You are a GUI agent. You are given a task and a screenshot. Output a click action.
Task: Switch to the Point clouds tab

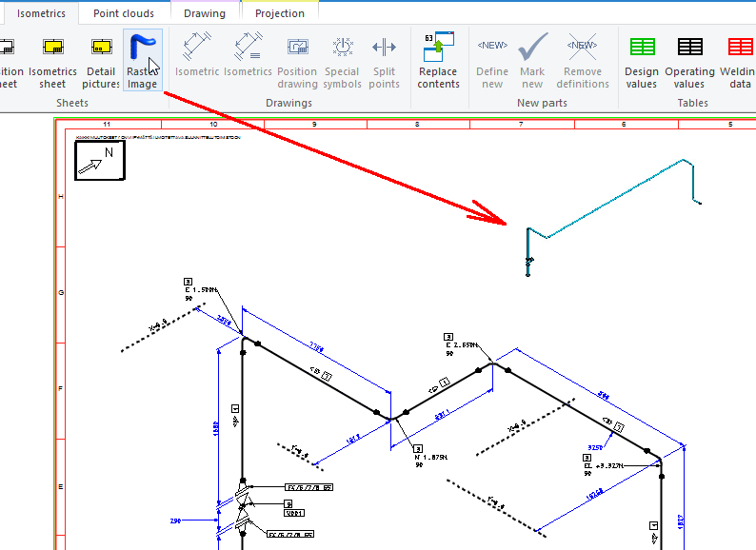tap(125, 13)
